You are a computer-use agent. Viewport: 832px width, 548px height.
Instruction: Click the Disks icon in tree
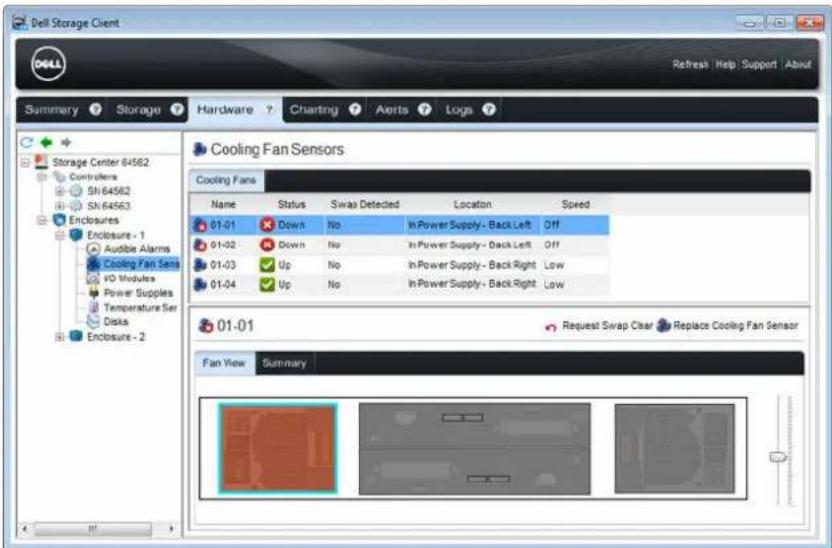[x=93, y=321]
